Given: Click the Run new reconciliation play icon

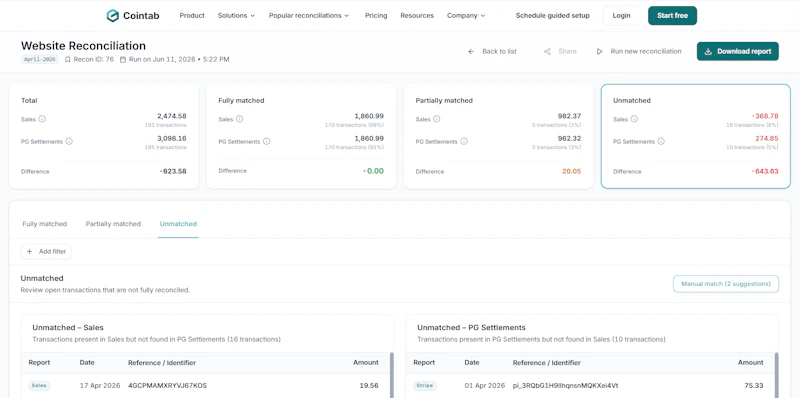Looking at the screenshot, I should tap(599, 52).
